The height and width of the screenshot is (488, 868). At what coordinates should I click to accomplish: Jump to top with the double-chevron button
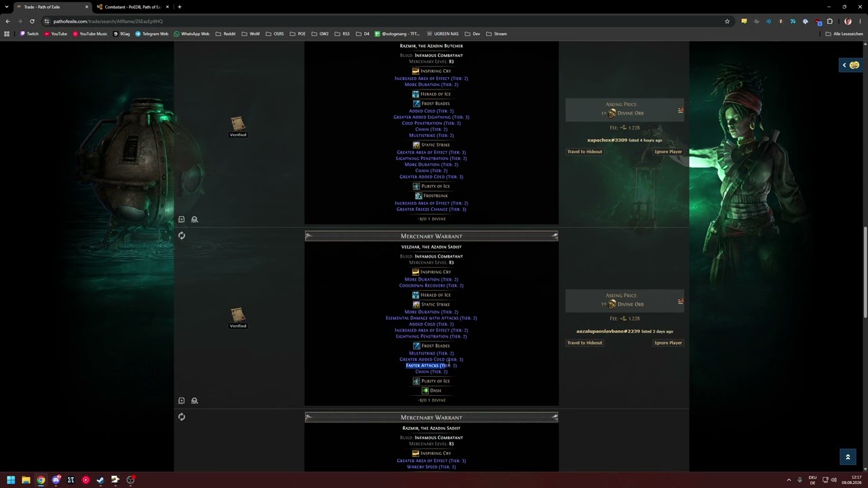(x=847, y=457)
